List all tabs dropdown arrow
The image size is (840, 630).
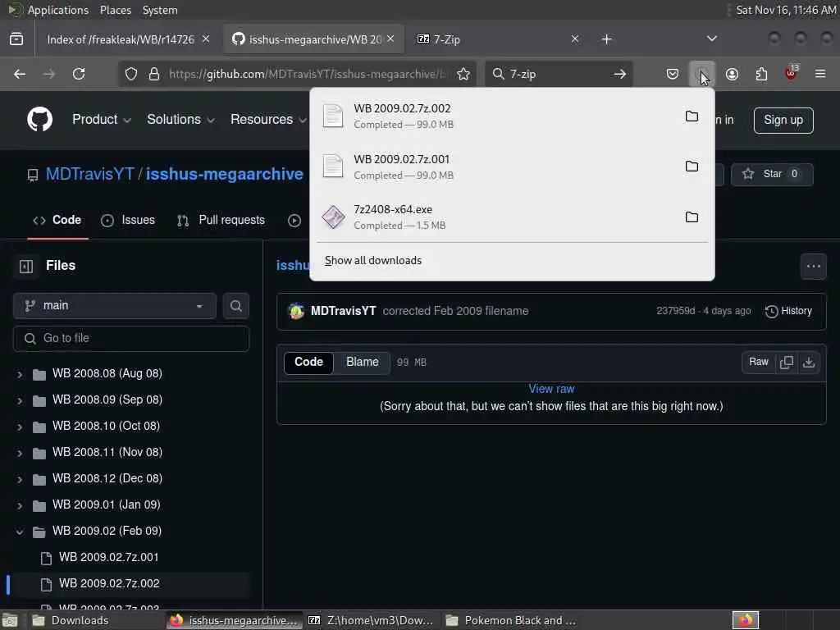coord(711,39)
